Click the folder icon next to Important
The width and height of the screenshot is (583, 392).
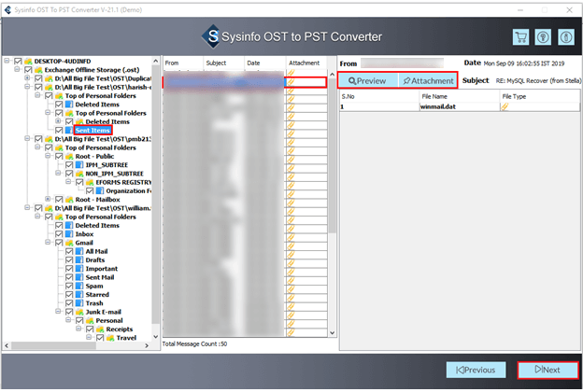(79, 269)
